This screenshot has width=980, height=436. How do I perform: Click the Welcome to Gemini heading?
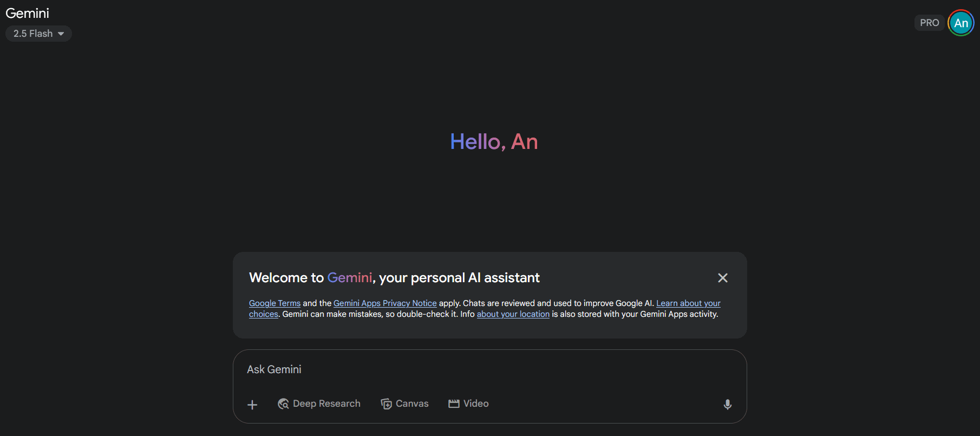(394, 278)
